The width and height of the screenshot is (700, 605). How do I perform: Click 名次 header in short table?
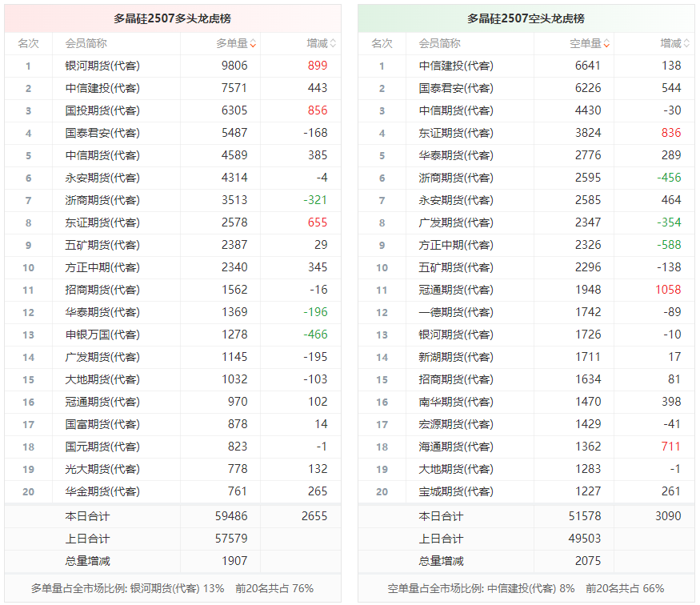pos(382,43)
